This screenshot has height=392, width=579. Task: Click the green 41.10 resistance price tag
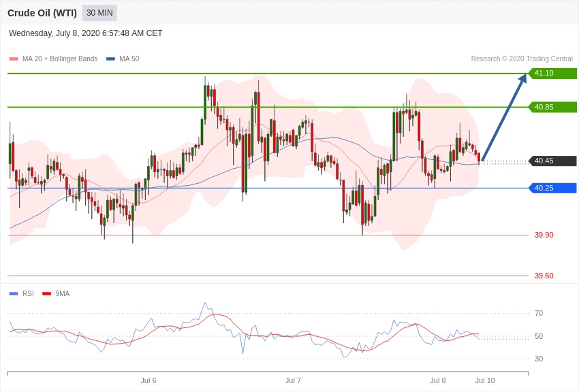click(x=553, y=73)
